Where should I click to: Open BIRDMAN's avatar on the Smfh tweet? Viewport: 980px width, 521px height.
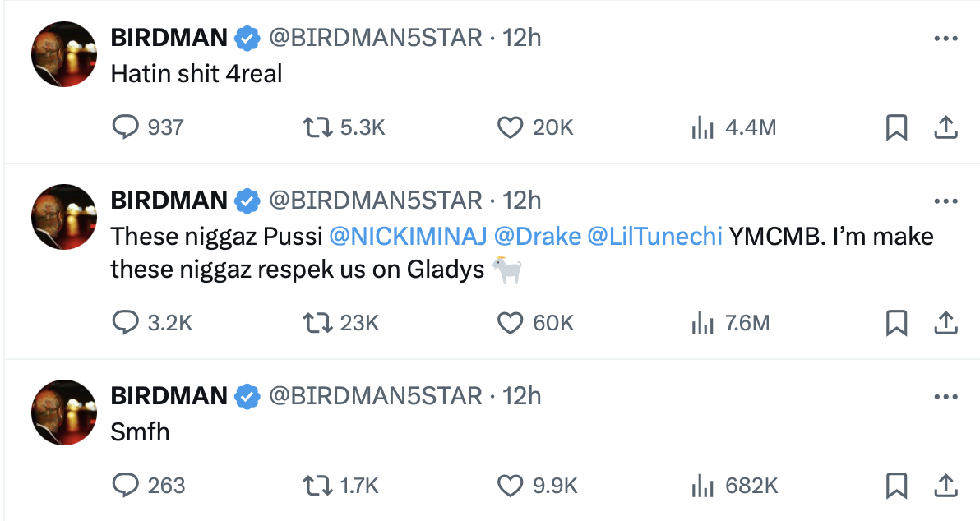pos(64,413)
